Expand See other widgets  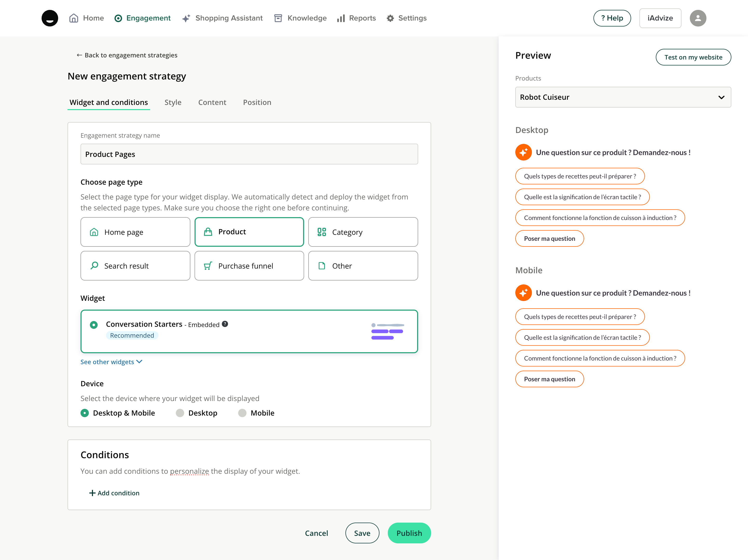pyautogui.click(x=111, y=362)
